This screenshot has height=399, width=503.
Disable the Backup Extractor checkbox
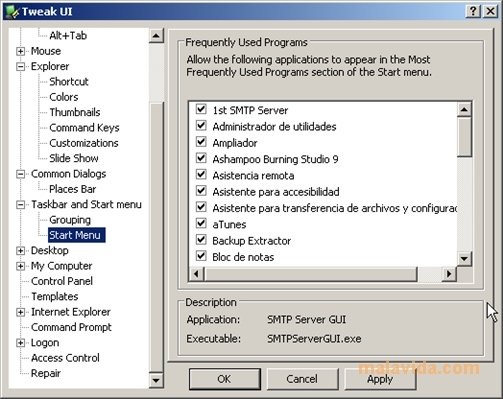[x=201, y=240]
